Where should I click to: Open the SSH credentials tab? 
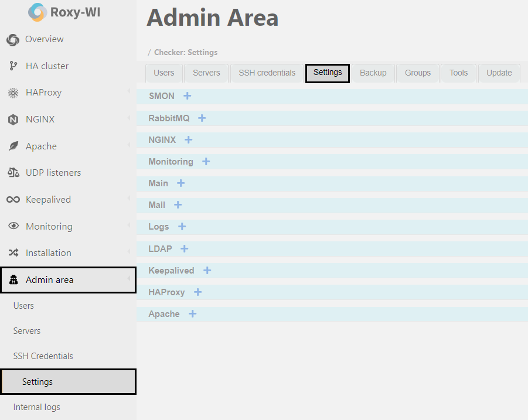[x=267, y=73]
